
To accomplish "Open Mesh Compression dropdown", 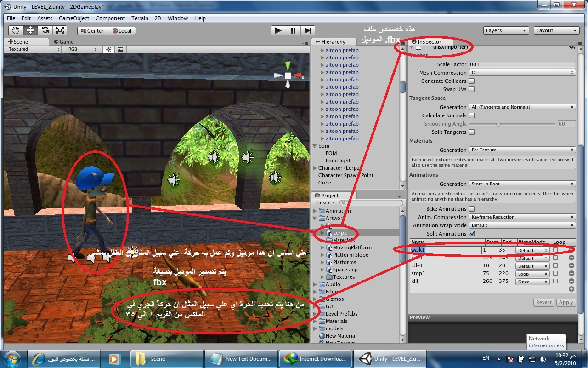I will pyautogui.click(x=522, y=73).
